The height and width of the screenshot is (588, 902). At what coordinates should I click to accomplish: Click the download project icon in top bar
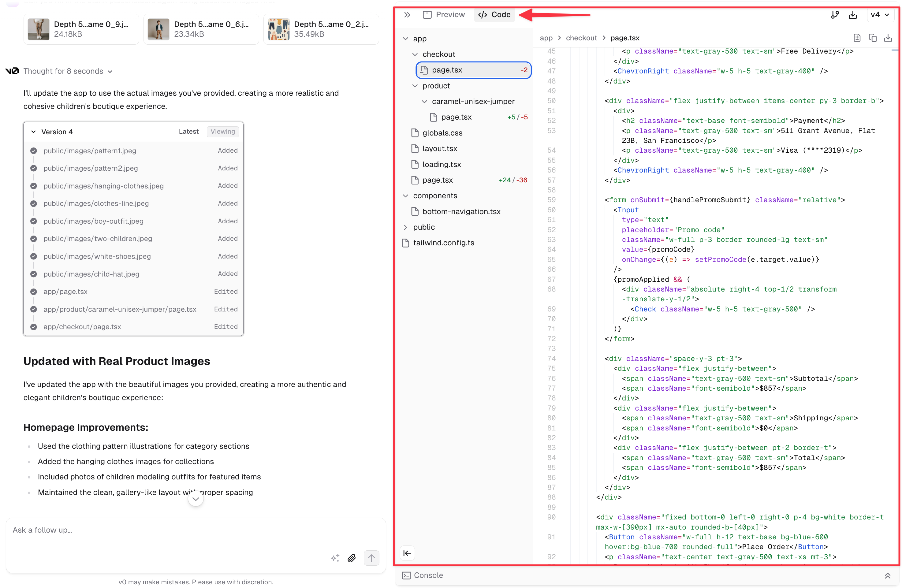tap(853, 14)
